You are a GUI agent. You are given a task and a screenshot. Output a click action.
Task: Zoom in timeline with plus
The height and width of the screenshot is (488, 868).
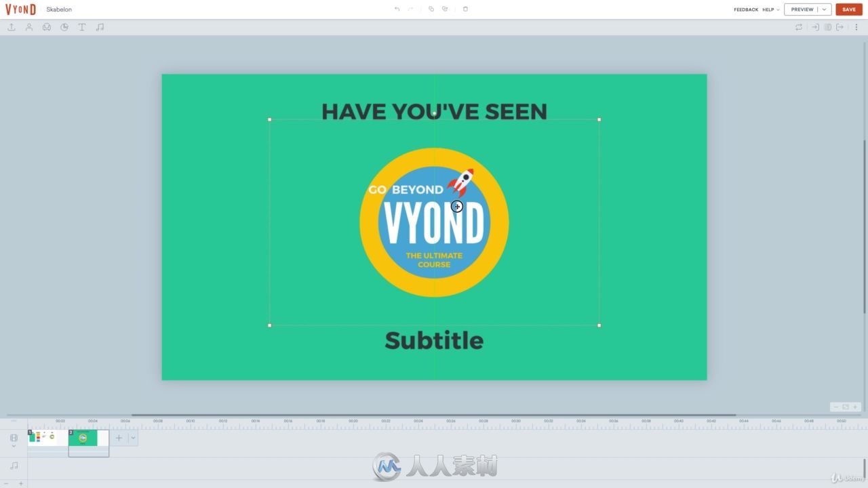click(x=20, y=483)
